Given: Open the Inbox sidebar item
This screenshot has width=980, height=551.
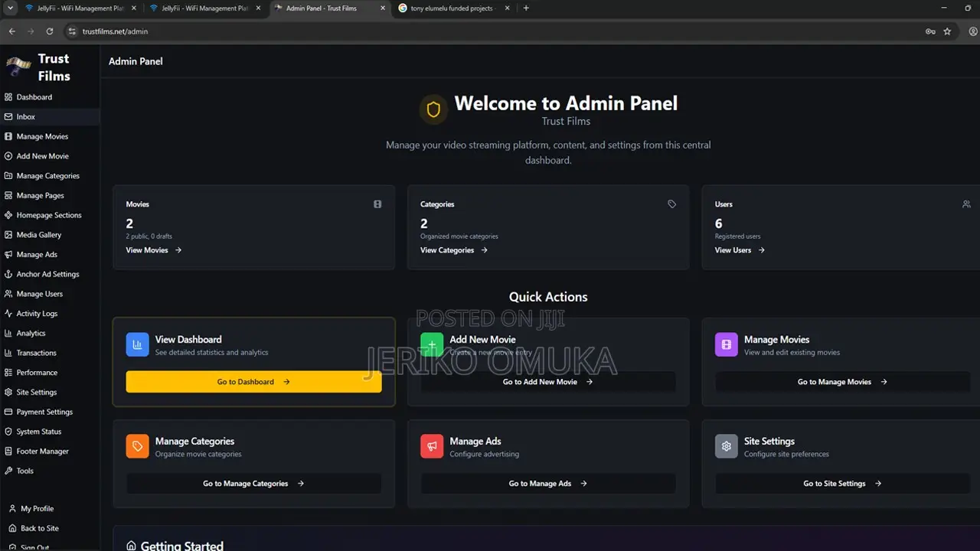Looking at the screenshot, I should click(x=50, y=117).
